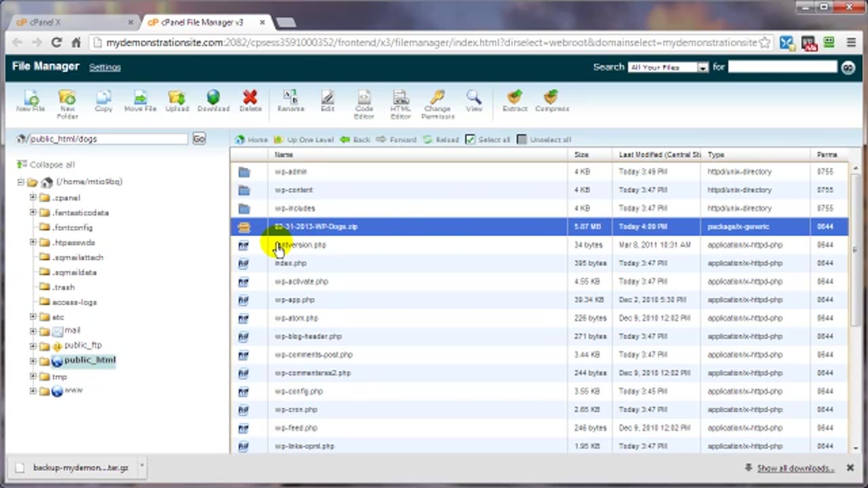Click Extract in the toolbar
The height and width of the screenshot is (488, 868).
pos(515,100)
